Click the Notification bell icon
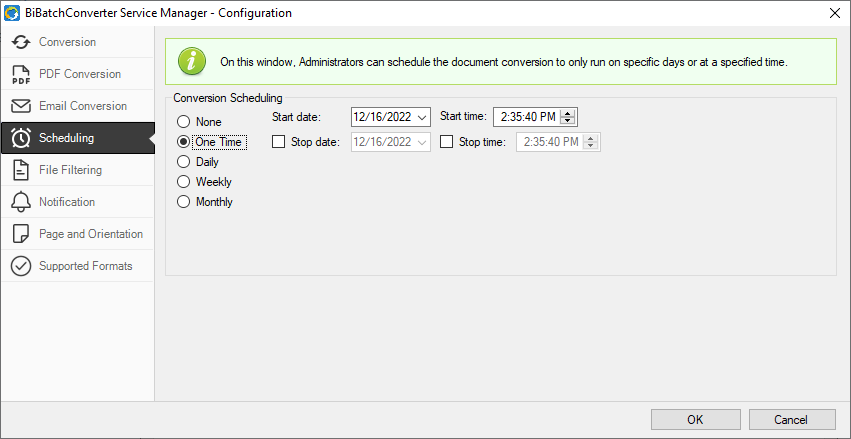The width and height of the screenshot is (851, 439). (21, 202)
